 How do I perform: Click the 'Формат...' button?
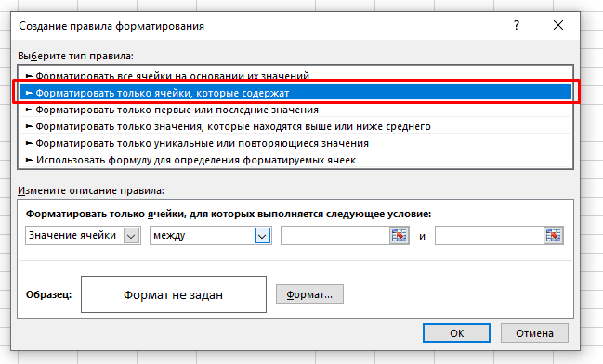[x=309, y=294]
